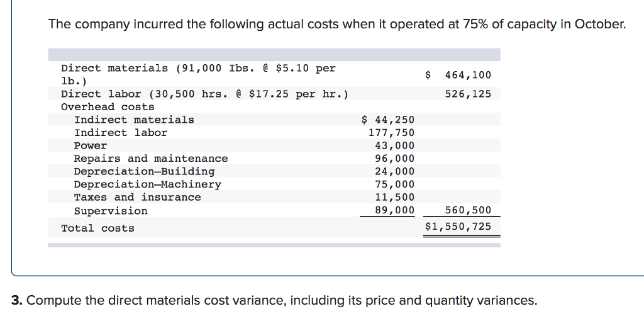Image resolution: width=644 pixels, height=321 pixels.
Task: Click the Repairs and maintenance label
Action: (151, 159)
